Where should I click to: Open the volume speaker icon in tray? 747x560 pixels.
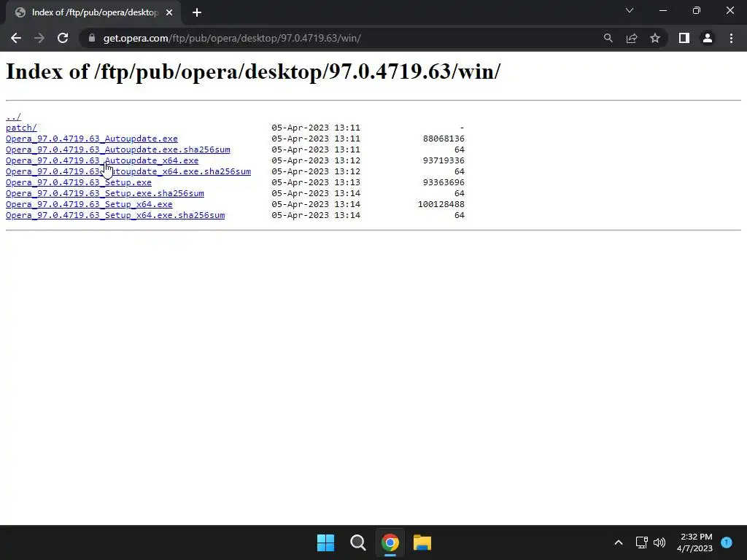(x=659, y=542)
